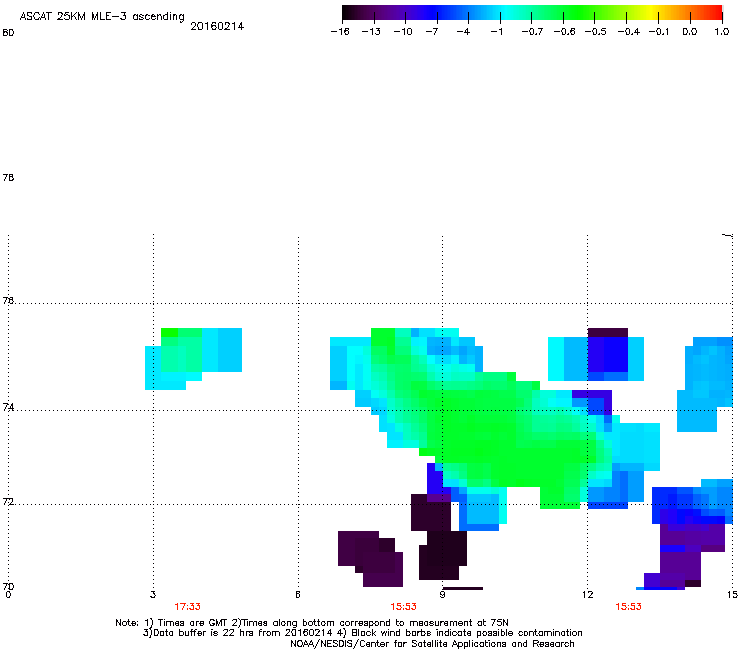Click the color scale label -0.4
Screen dimensions: 740x650
pos(629,32)
